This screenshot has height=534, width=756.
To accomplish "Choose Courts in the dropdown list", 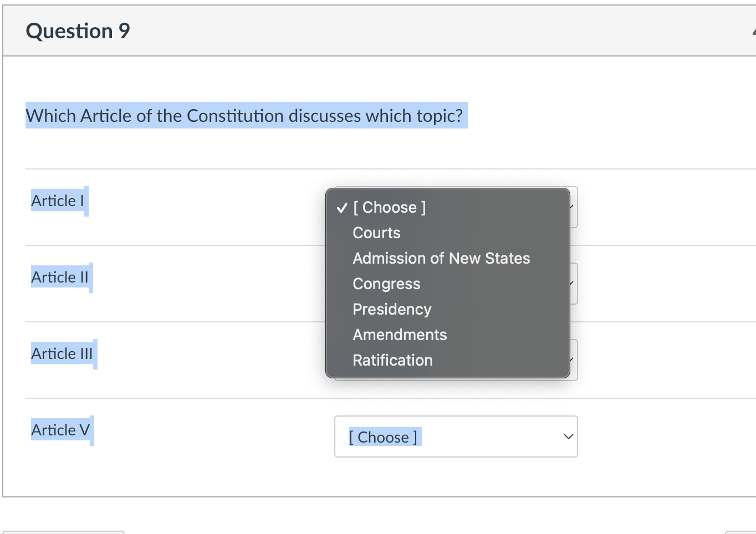I will point(376,233).
